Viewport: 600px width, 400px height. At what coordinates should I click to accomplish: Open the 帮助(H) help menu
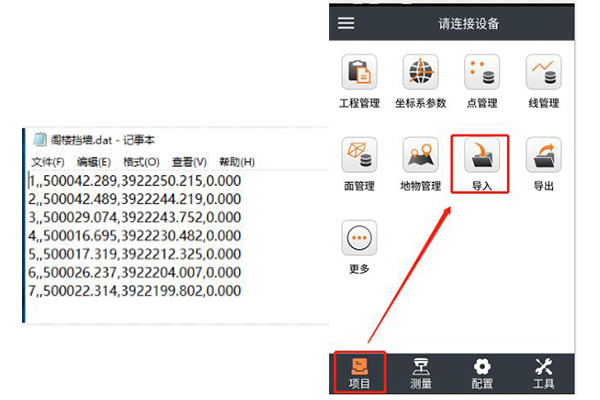pyautogui.click(x=236, y=162)
